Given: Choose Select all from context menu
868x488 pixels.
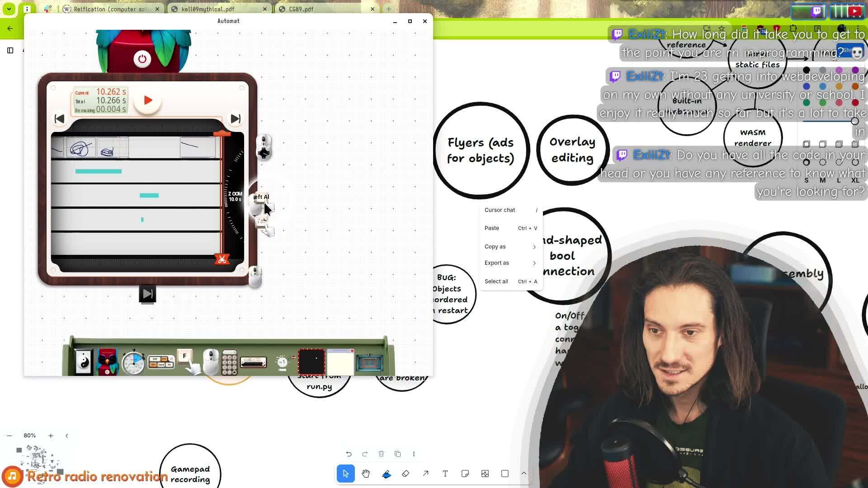Looking at the screenshot, I should point(496,282).
